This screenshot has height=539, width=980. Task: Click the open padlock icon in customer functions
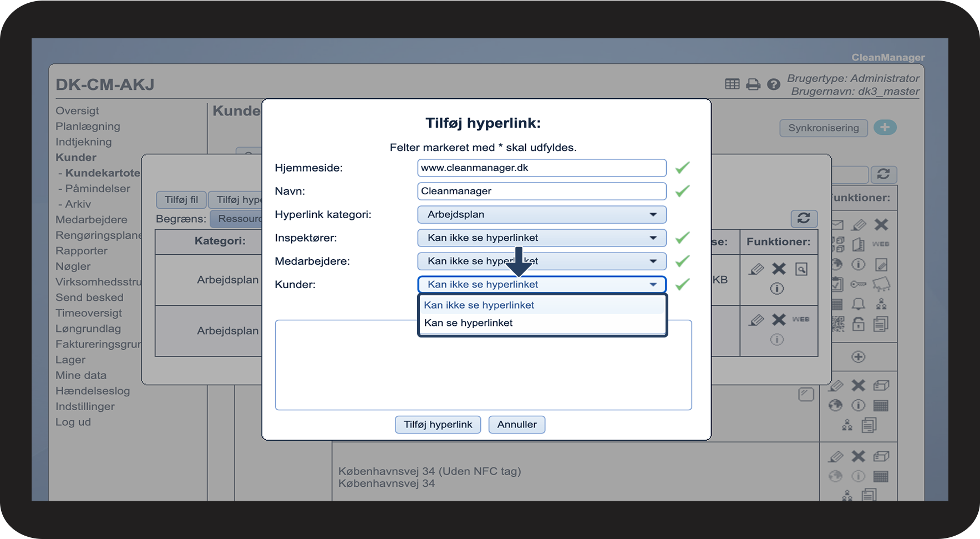click(x=858, y=324)
